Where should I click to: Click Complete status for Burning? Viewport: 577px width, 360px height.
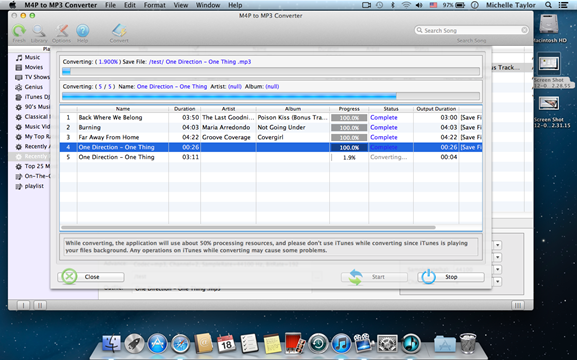tap(383, 127)
